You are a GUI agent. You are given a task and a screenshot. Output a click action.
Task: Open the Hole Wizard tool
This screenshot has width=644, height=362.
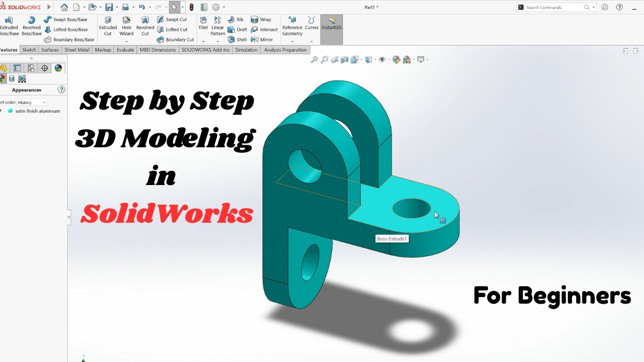[126, 26]
